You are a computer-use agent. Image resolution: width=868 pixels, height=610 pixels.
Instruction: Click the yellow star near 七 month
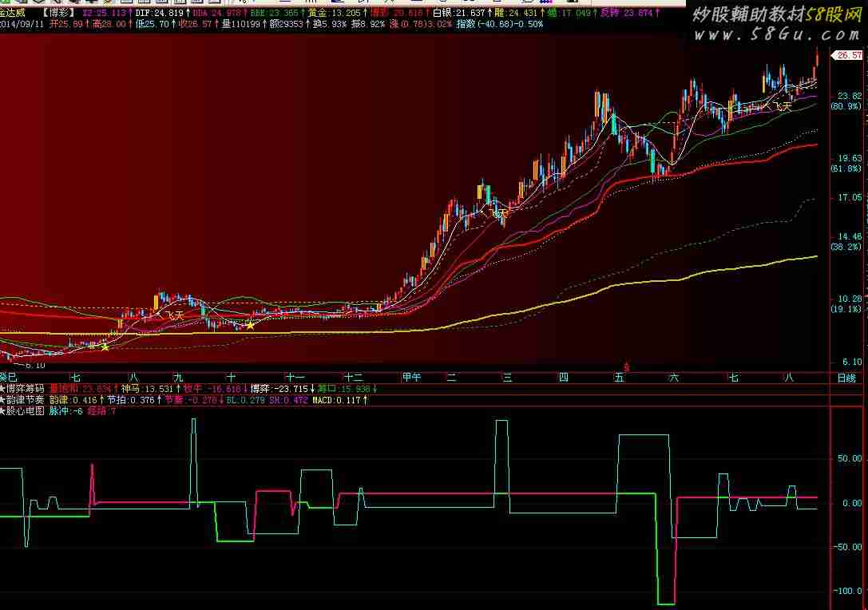point(105,347)
